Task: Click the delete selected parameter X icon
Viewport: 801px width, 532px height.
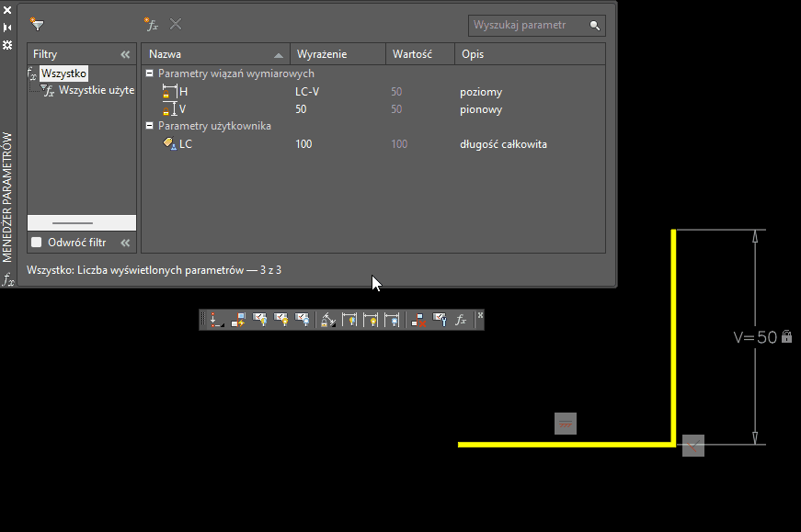Action: tap(176, 25)
